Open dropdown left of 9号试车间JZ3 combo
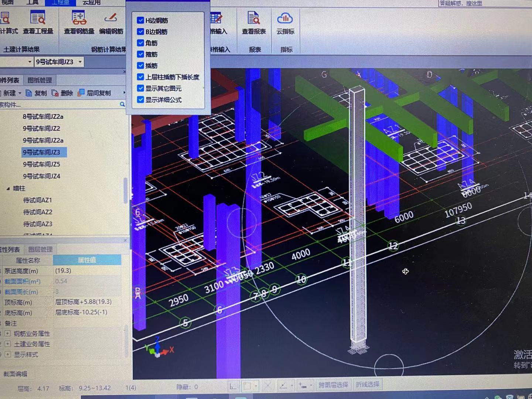Image resolution: width=532 pixels, height=399 pixels. point(30,62)
